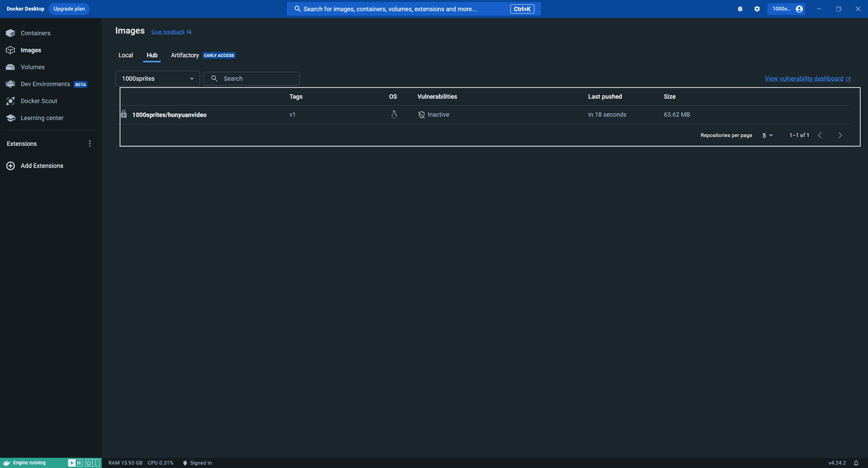Open the 1000sprites organization dropdown
The height and width of the screenshot is (468, 868).
coord(157,79)
